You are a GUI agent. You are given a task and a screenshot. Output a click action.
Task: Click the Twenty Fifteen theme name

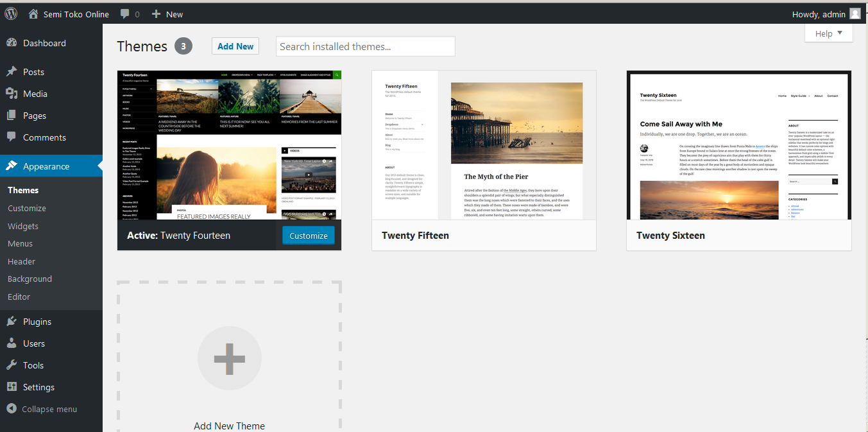point(415,236)
